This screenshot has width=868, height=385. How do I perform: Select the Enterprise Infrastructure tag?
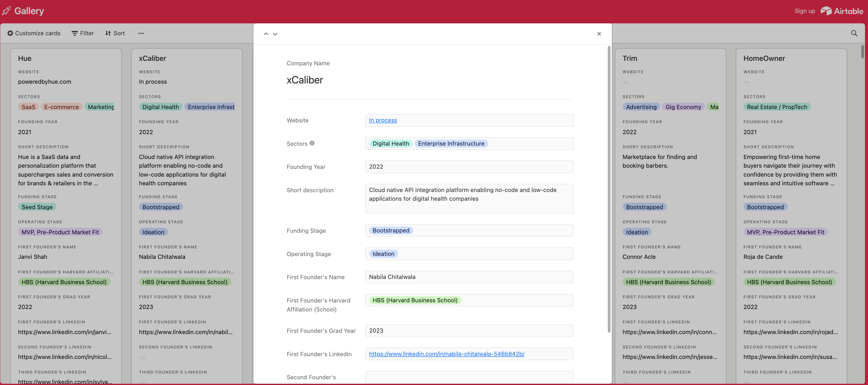tap(451, 144)
